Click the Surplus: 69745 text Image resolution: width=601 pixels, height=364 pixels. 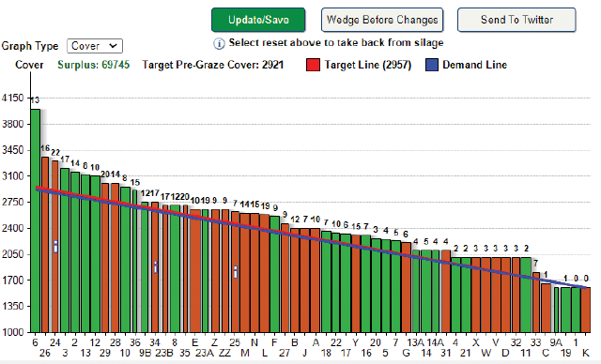[94, 65]
